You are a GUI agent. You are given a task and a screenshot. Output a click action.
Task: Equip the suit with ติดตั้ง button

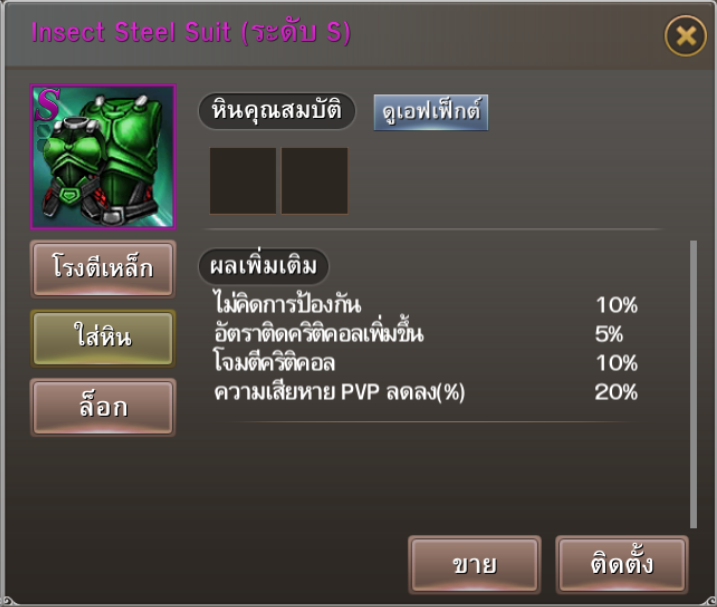[x=622, y=565]
